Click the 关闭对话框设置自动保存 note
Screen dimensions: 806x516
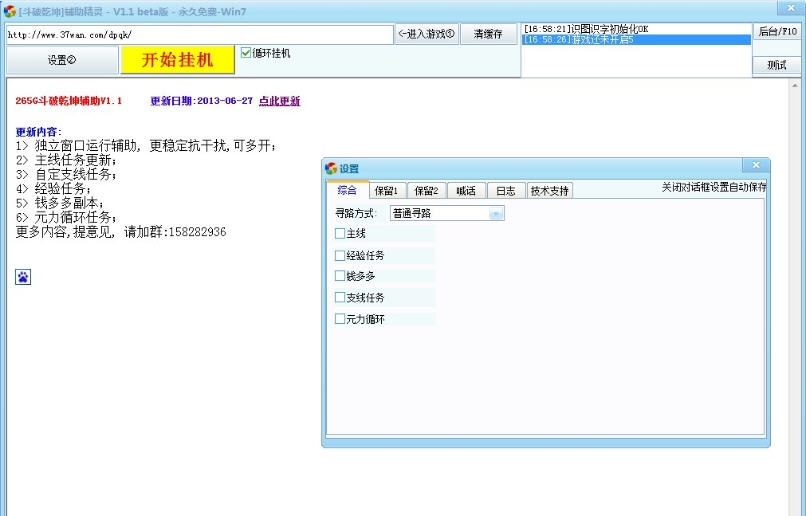713,187
